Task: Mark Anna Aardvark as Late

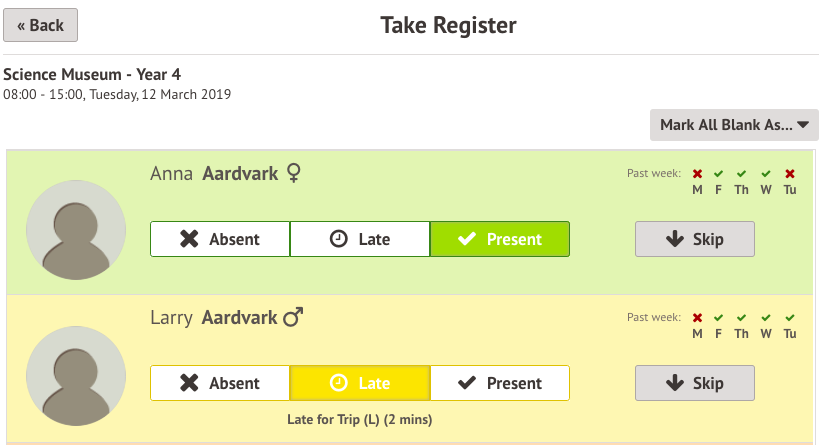Action: pos(360,239)
